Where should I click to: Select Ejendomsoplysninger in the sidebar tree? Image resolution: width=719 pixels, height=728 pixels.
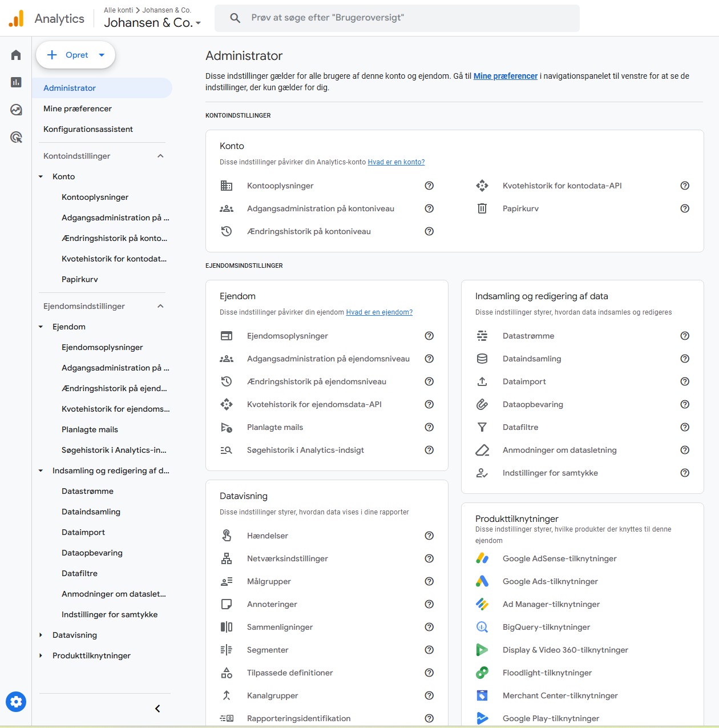tap(102, 347)
